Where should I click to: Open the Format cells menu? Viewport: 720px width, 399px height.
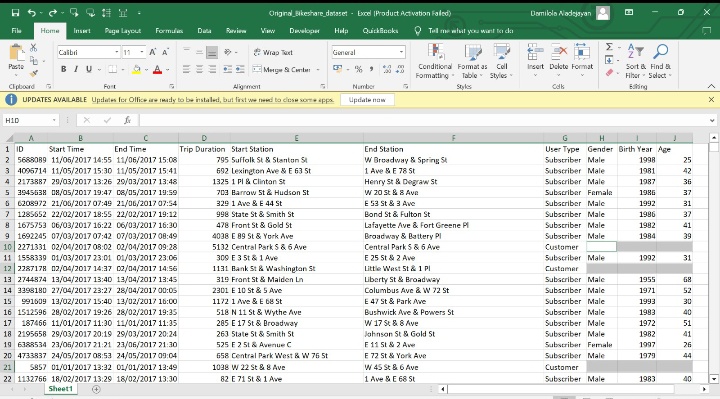click(582, 59)
